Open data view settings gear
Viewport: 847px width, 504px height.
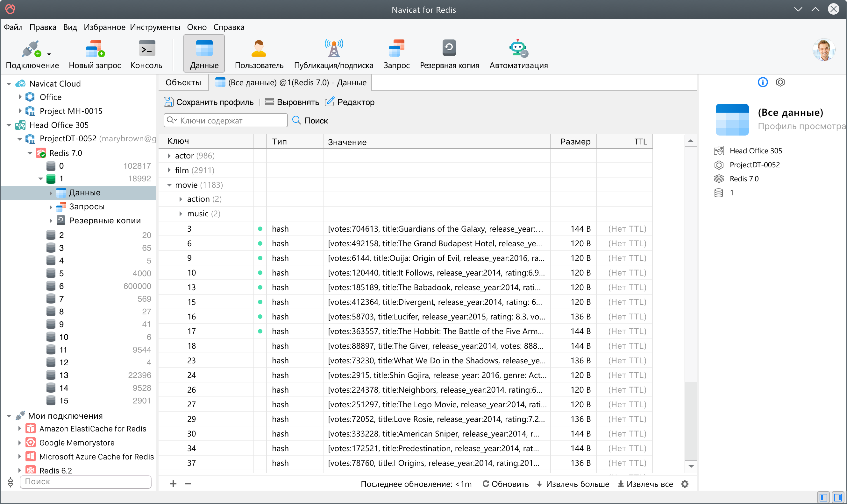click(x=685, y=484)
